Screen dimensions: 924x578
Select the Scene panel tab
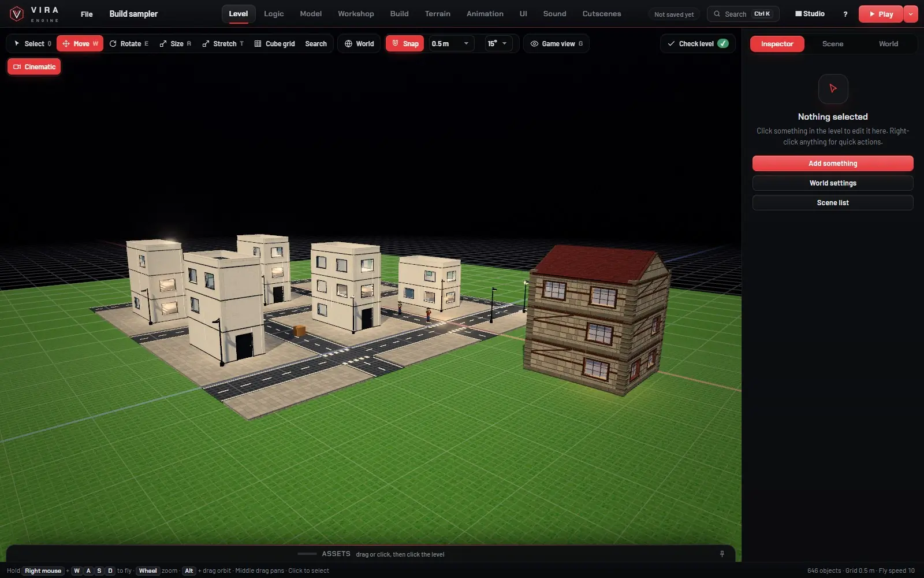coord(832,44)
